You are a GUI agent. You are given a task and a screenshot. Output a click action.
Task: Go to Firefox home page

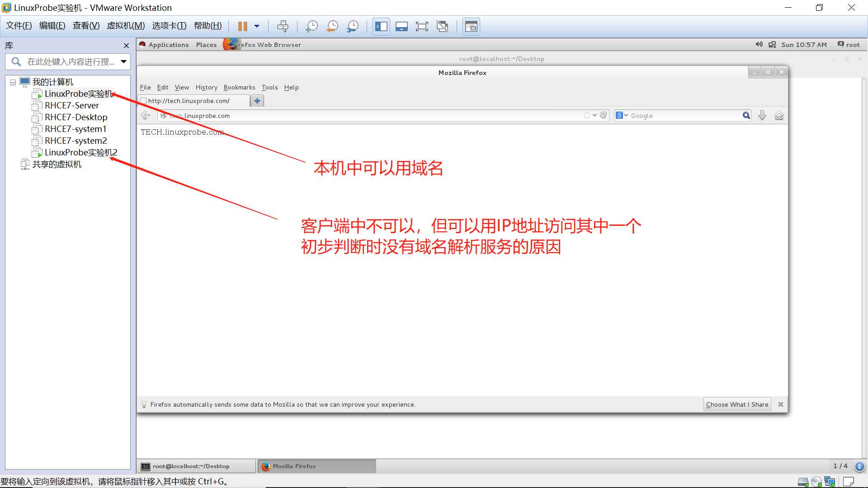[x=779, y=116]
